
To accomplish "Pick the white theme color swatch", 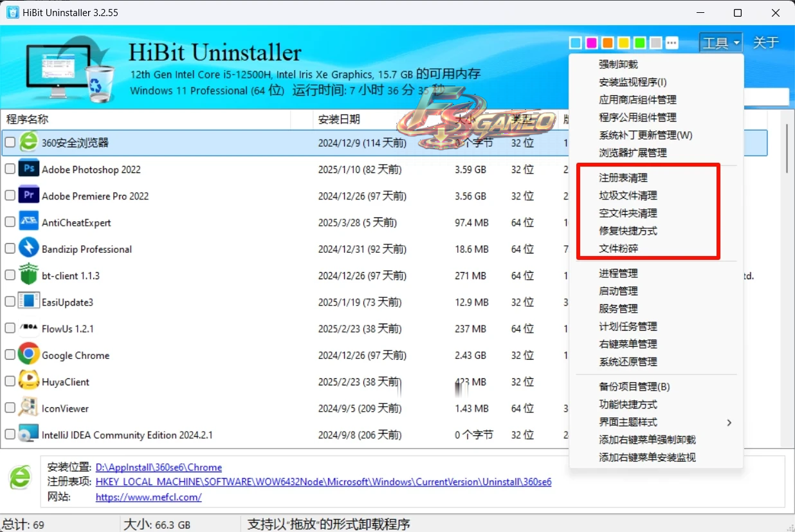I will pyautogui.click(x=576, y=43).
